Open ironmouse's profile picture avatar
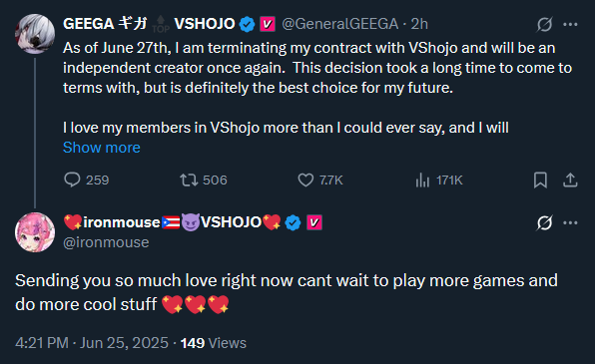The image size is (595, 364). point(35,232)
